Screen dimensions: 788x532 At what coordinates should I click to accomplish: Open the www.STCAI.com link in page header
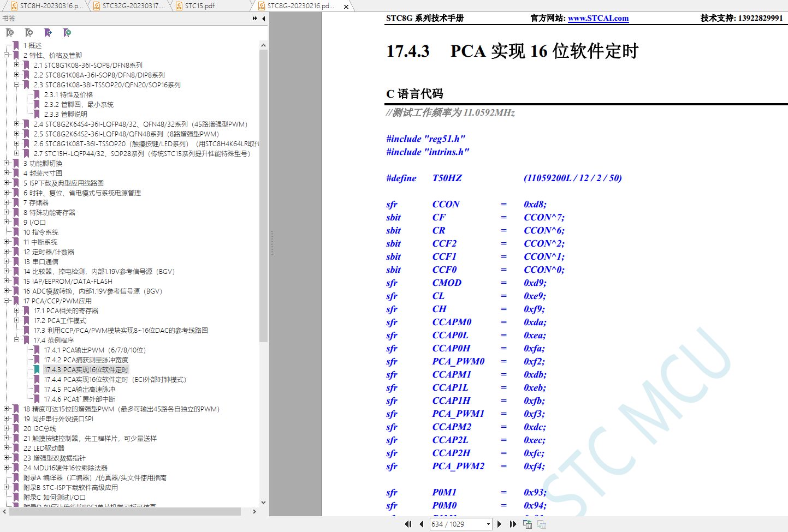pyautogui.click(x=598, y=18)
